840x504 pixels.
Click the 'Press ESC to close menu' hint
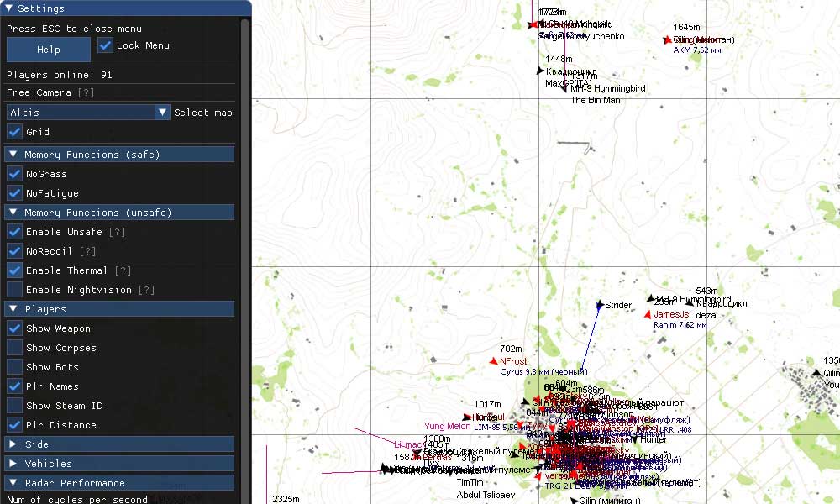click(74, 29)
